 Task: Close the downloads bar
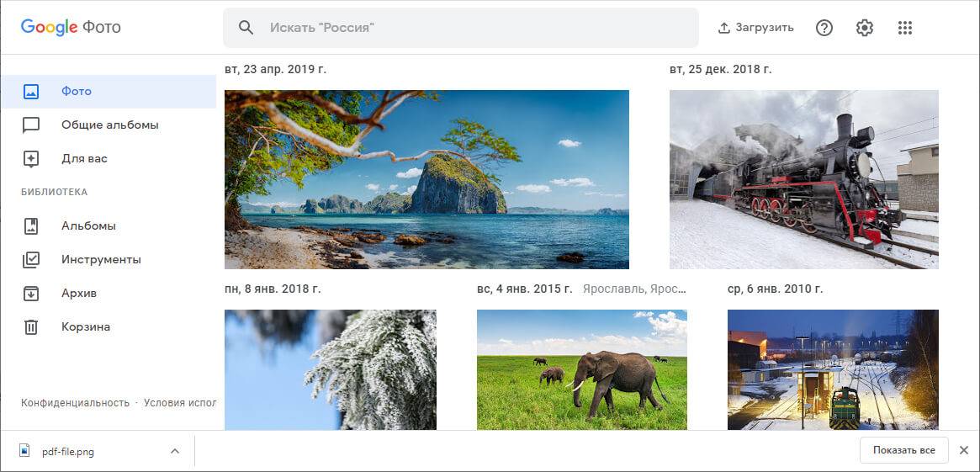click(964, 450)
